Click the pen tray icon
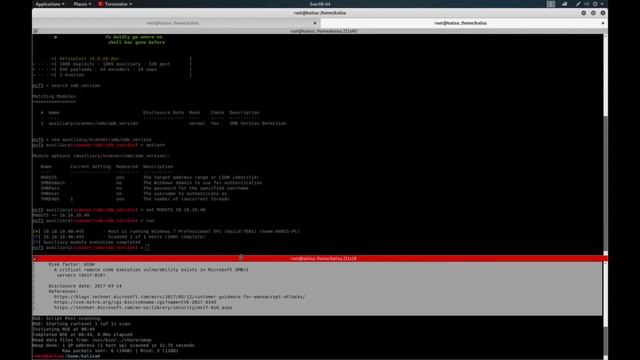 [x=578, y=4]
